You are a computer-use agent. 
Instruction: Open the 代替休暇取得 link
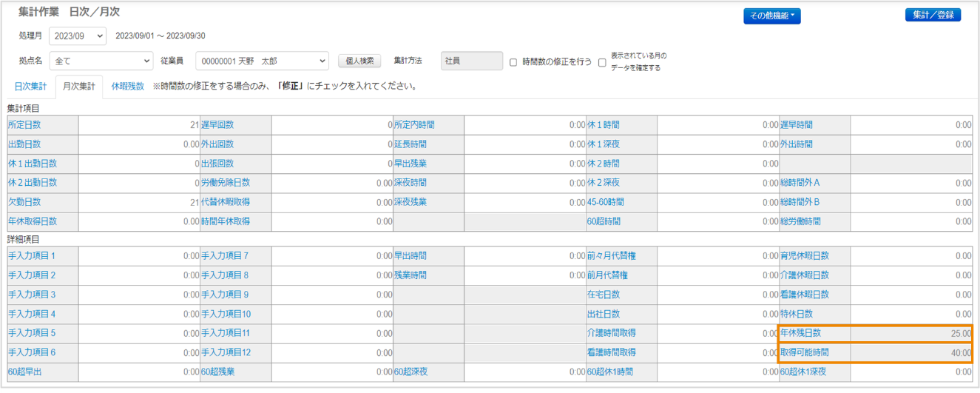226,202
